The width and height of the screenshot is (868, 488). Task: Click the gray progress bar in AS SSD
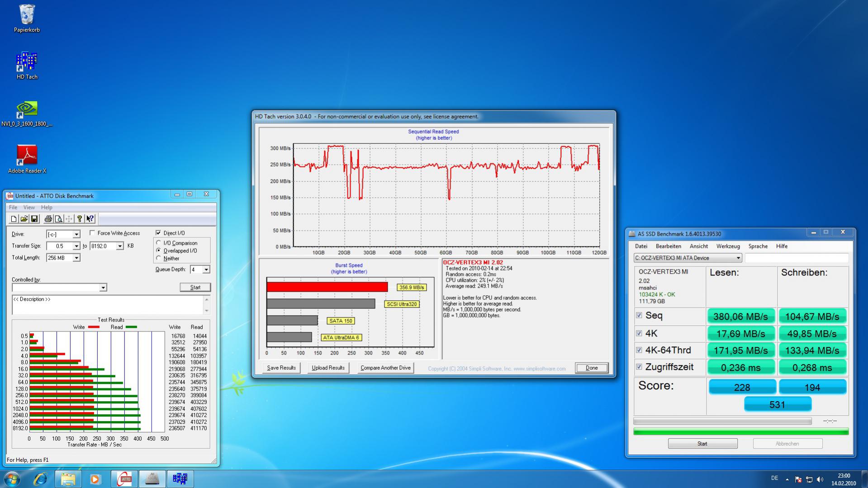pyautogui.click(x=722, y=421)
